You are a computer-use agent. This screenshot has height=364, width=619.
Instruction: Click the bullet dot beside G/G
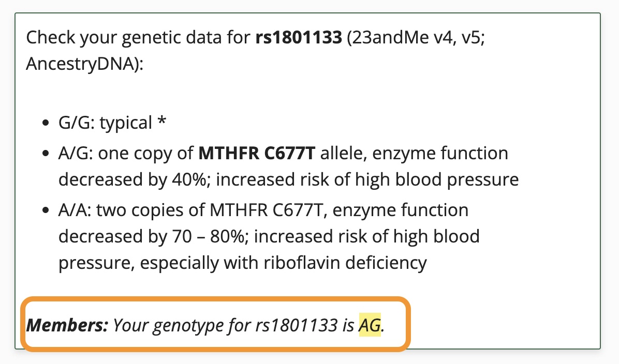coord(46,123)
